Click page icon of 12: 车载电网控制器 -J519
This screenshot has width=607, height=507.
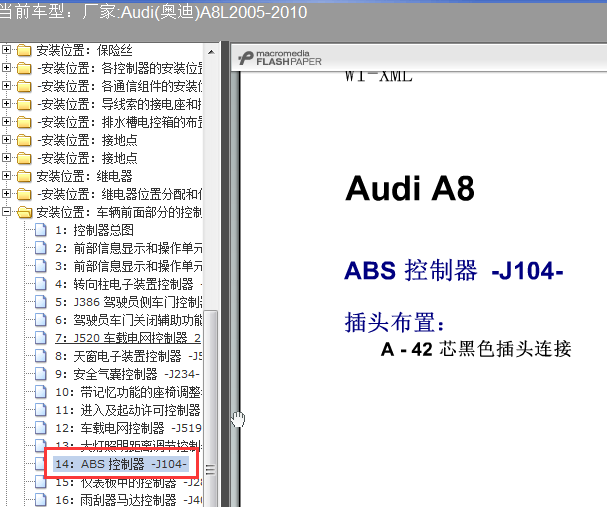point(41,428)
